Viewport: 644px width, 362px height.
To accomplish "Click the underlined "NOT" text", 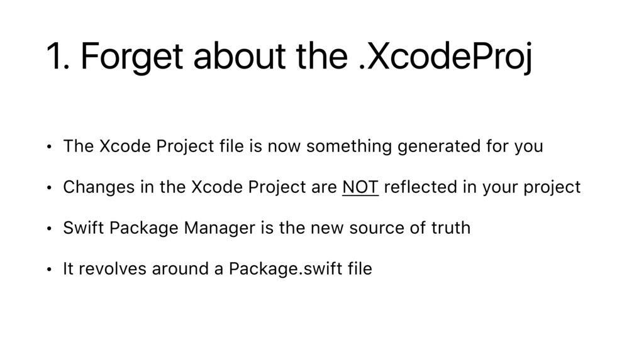I will click(x=360, y=187).
